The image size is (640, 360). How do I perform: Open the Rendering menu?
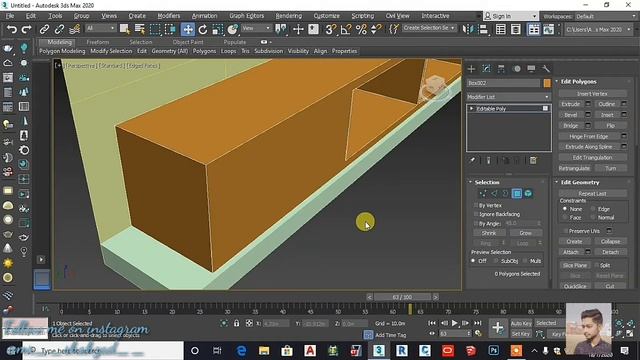tap(289, 16)
